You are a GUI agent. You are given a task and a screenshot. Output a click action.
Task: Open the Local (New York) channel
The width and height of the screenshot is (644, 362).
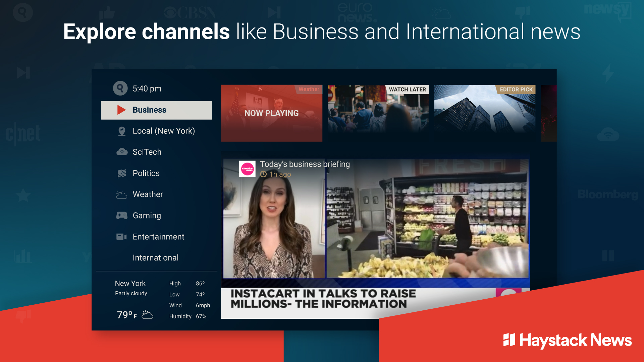click(x=164, y=131)
